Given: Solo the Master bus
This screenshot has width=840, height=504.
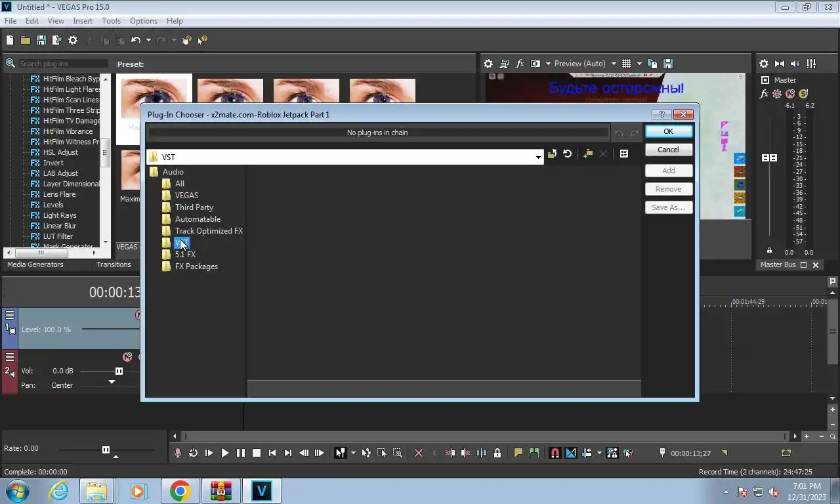Looking at the screenshot, I should 803,94.
